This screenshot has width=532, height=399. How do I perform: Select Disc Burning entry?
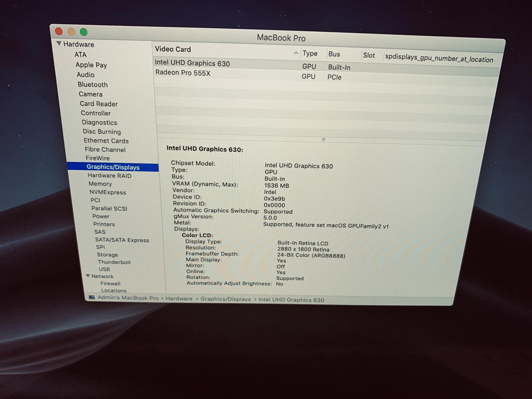pyautogui.click(x=102, y=132)
